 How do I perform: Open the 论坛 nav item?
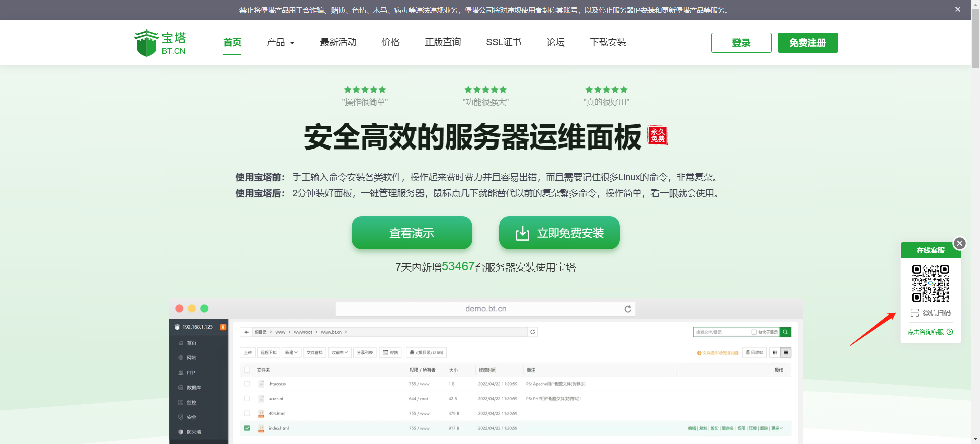point(555,42)
